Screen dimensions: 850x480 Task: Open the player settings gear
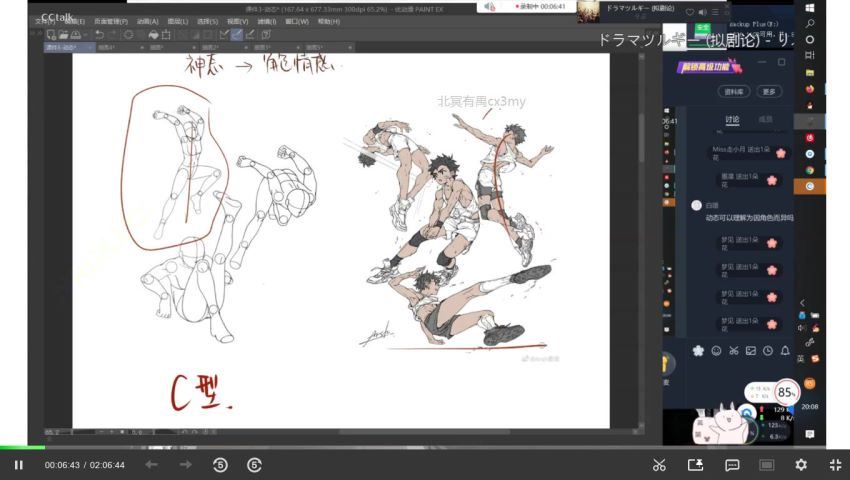(801, 465)
